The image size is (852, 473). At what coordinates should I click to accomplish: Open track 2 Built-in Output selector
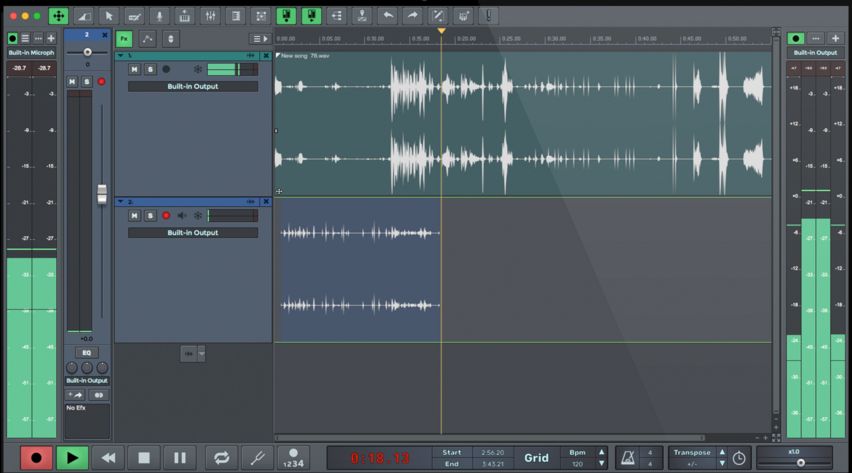click(193, 233)
